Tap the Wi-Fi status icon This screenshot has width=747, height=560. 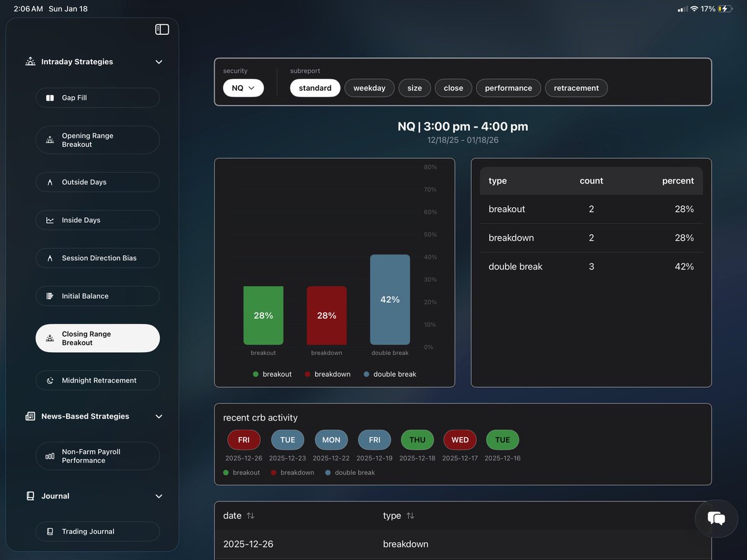tap(694, 9)
